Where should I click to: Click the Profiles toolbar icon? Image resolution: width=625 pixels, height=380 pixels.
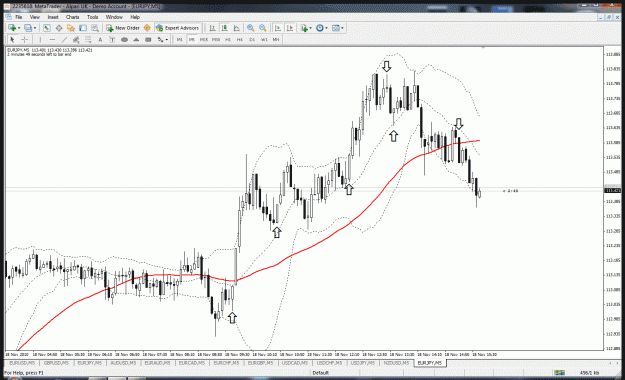point(28,28)
